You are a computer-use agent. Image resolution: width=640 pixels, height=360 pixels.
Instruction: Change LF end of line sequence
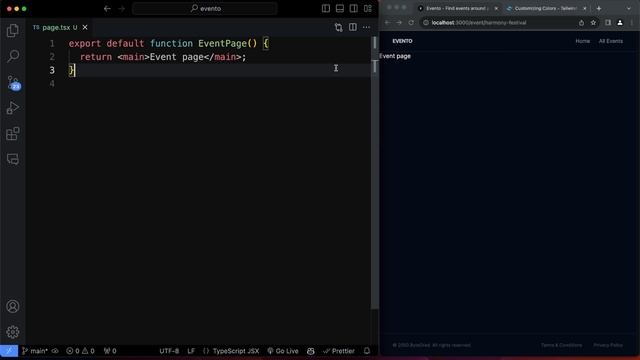coord(191,351)
